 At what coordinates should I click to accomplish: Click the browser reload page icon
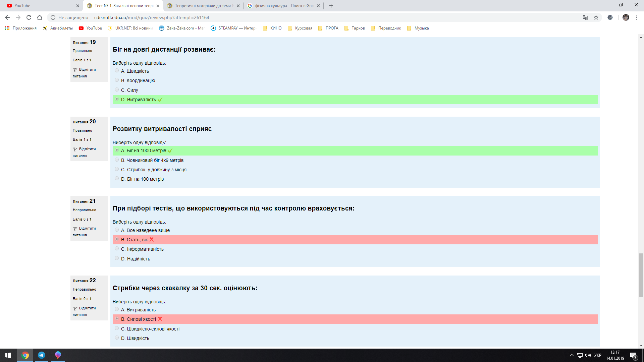[29, 17]
